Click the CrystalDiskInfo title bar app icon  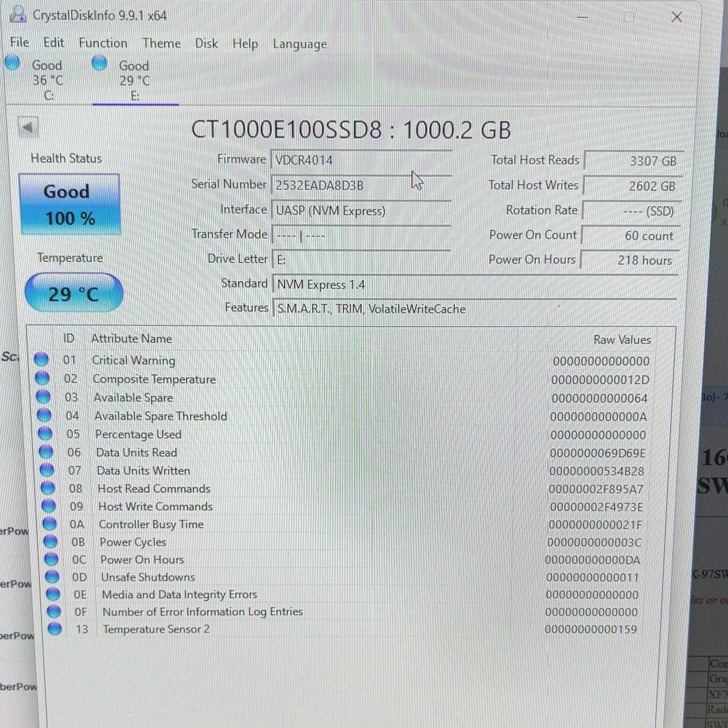[19, 13]
